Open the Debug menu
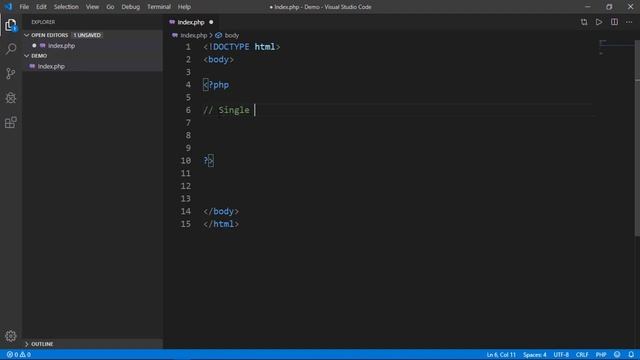Viewport: 640px width, 360px height. point(131,7)
